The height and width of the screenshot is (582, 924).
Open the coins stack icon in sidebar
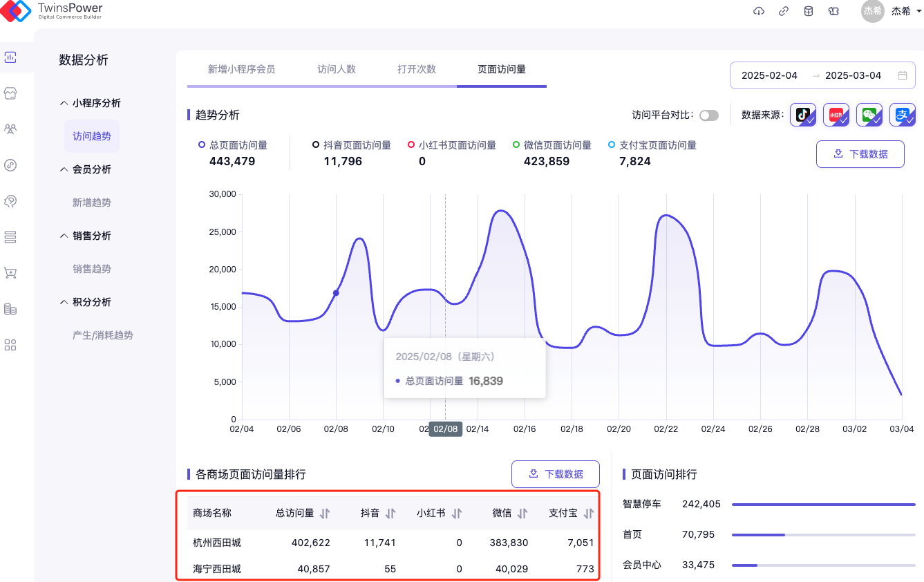click(x=10, y=309)
